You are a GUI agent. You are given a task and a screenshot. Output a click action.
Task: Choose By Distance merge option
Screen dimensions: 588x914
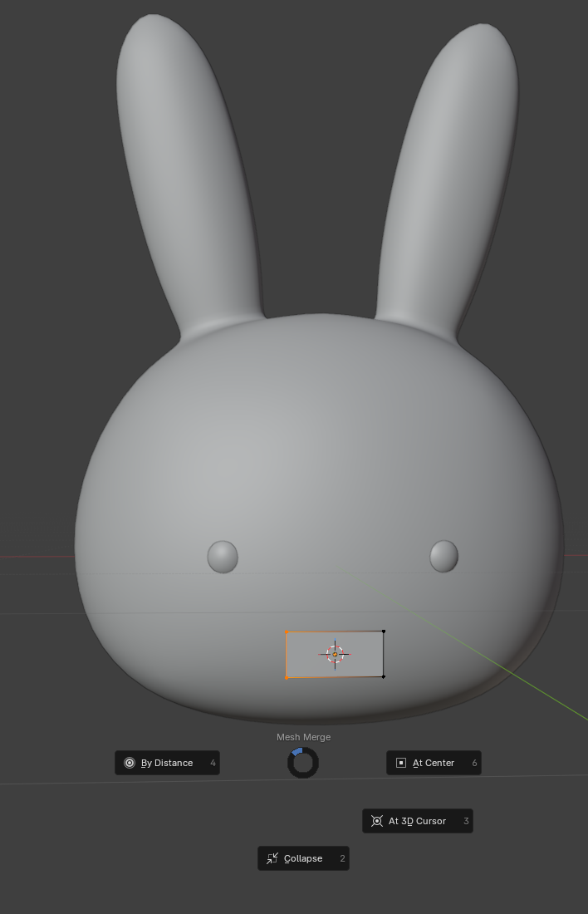(x=167, y=763)
